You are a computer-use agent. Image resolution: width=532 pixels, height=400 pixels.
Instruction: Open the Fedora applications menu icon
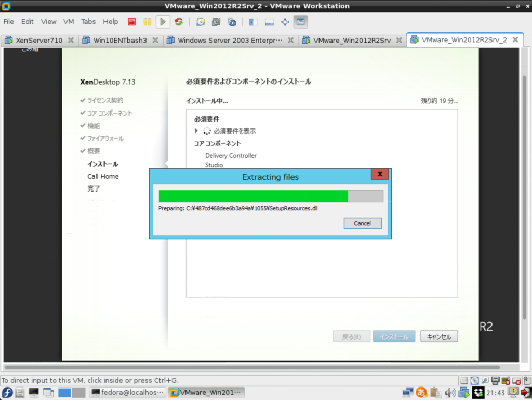coord(7,393)
